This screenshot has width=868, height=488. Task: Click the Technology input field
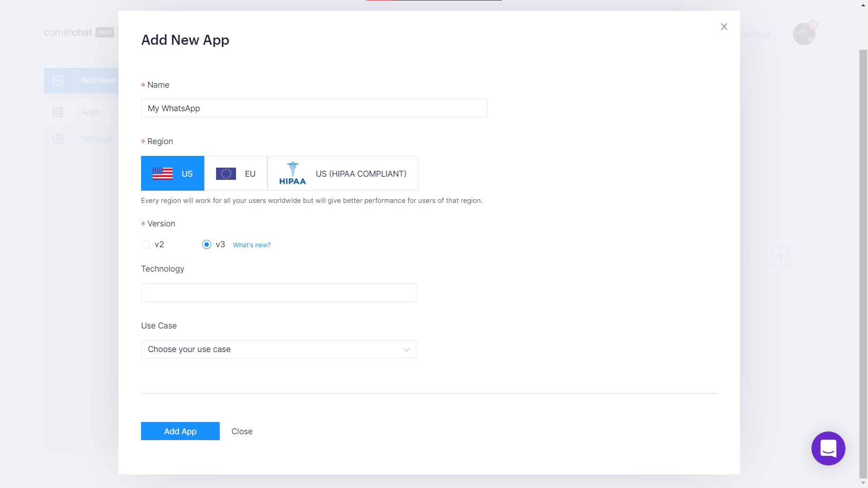tap(278, 292)
